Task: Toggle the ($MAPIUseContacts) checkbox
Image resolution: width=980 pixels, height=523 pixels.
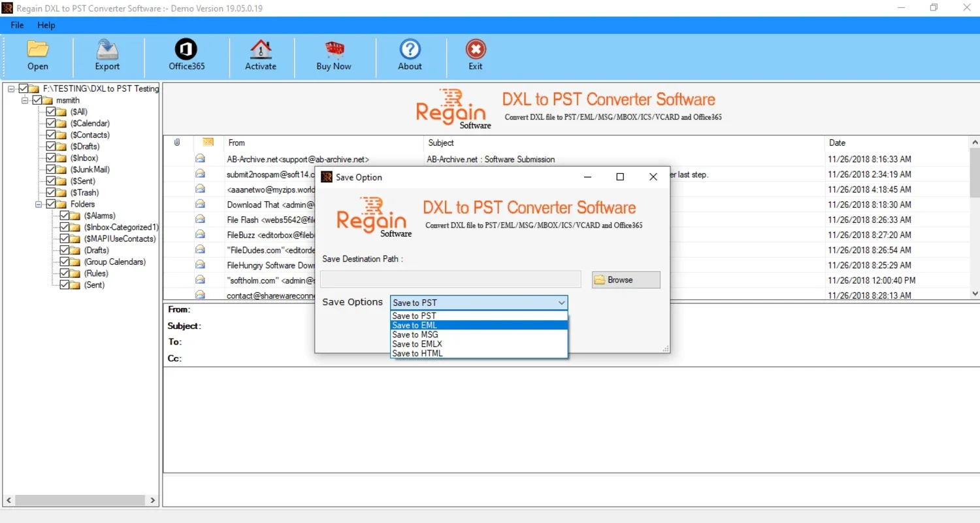Action: click(x=65, y=239)
